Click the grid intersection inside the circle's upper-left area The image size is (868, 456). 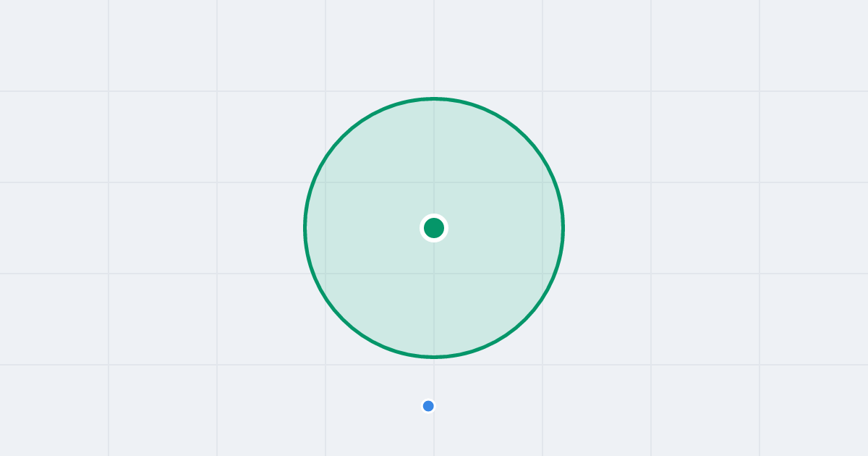click(325, 182)
